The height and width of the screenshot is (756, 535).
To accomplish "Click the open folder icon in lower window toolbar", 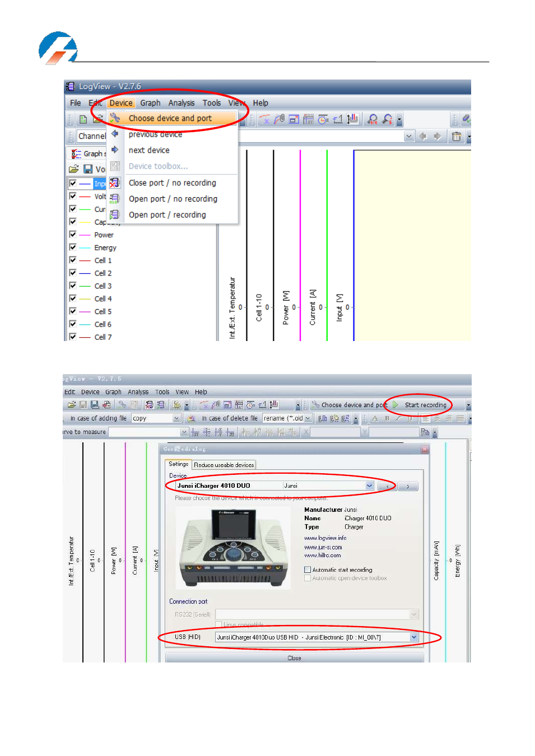I will click(72, 404).
